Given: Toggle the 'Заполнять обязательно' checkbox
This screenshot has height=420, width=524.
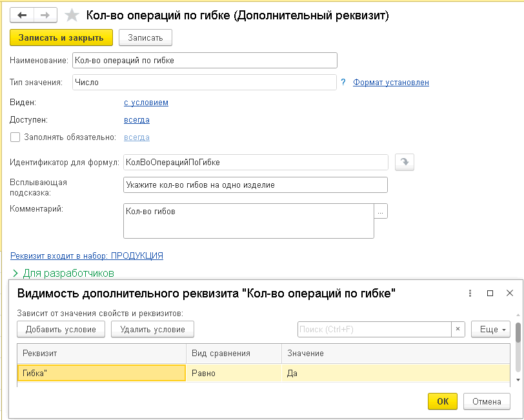Looking at the screenshot, I should click(x=15, y=137).
